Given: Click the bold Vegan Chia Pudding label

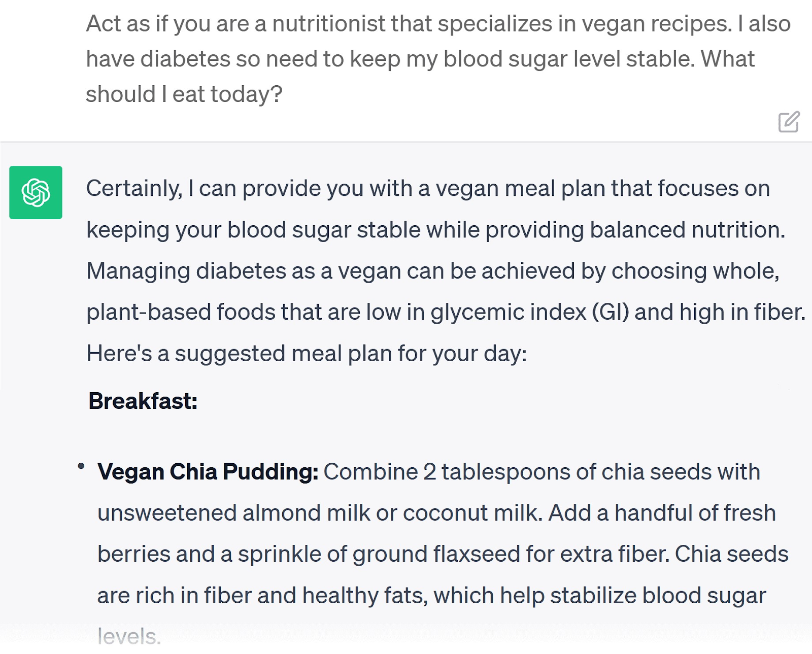Looking at the screenshot, I should coord(209,472).
